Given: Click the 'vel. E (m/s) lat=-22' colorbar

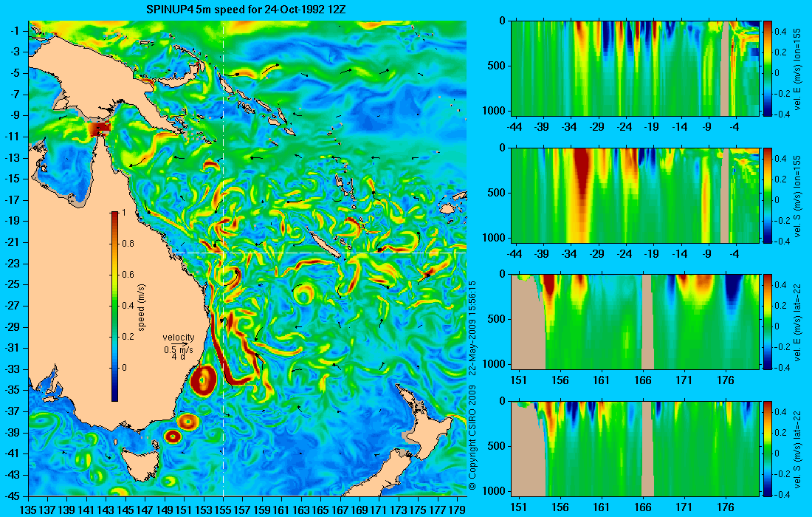Looking at the screenshot, I should coord(768,322).
